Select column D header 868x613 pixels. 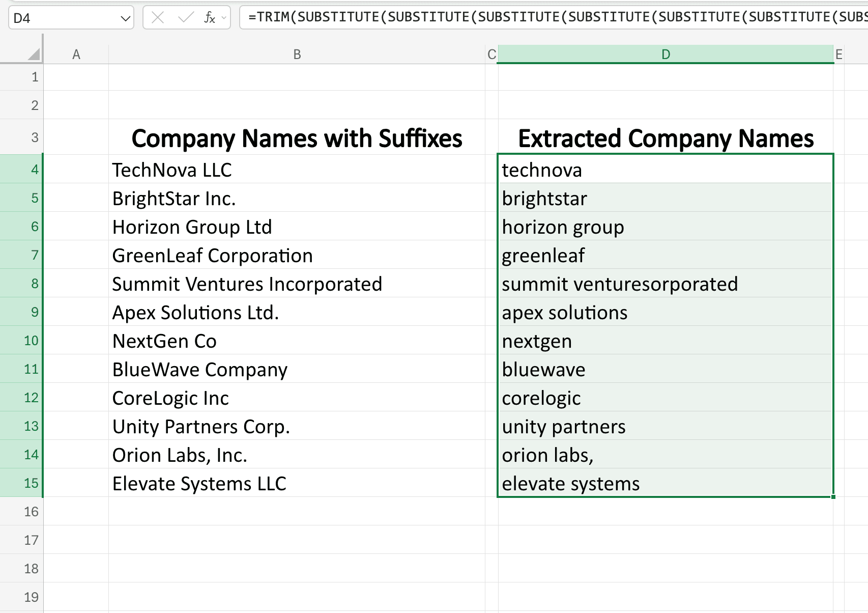(x=665, y=53)
